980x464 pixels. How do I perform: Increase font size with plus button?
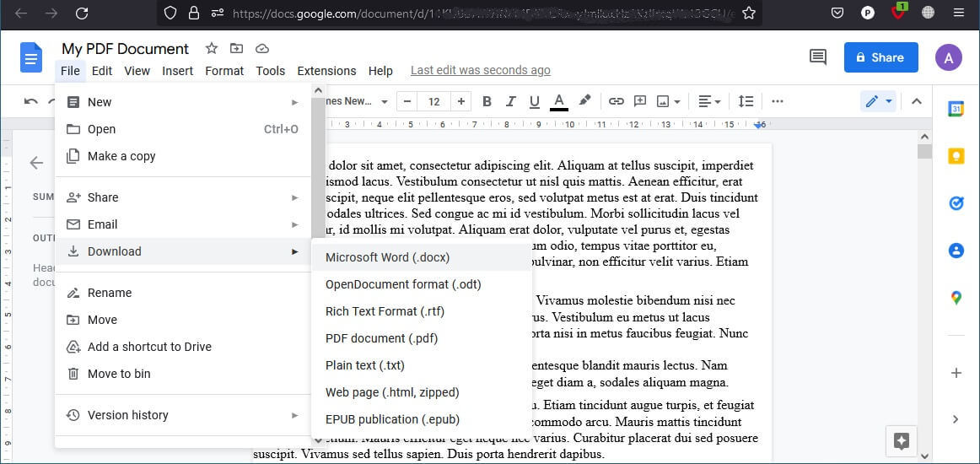[460, 101]
